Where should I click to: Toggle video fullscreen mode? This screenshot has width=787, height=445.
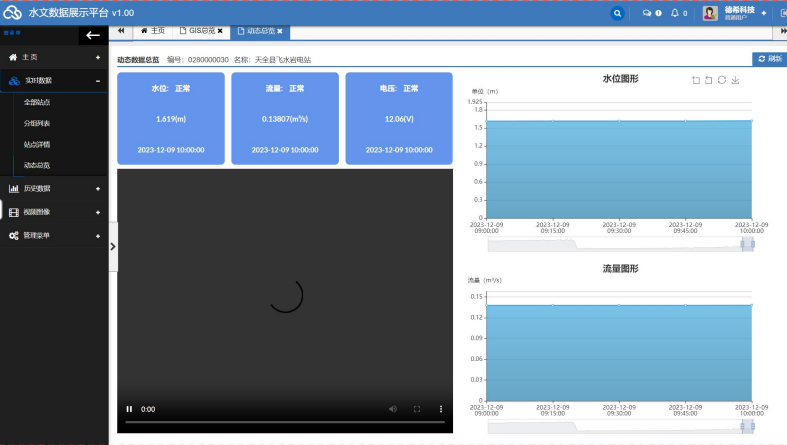417,409
